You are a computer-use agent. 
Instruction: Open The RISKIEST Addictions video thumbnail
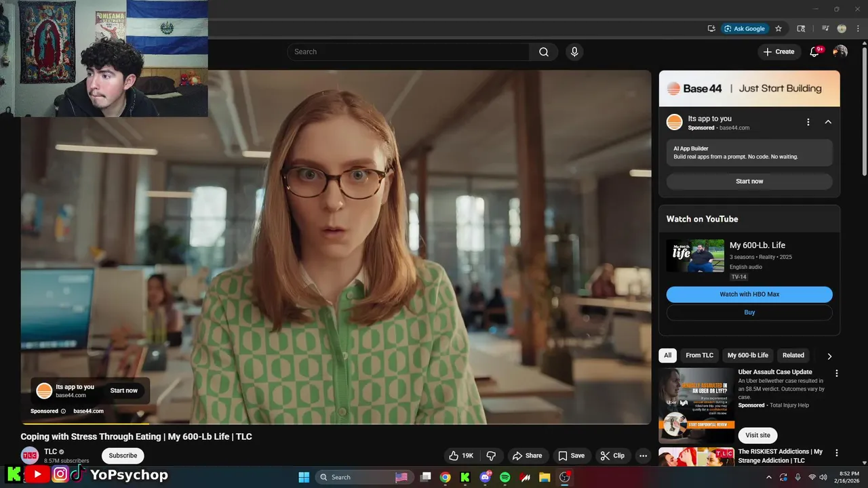pyautogui.click(x=696, y=457)
